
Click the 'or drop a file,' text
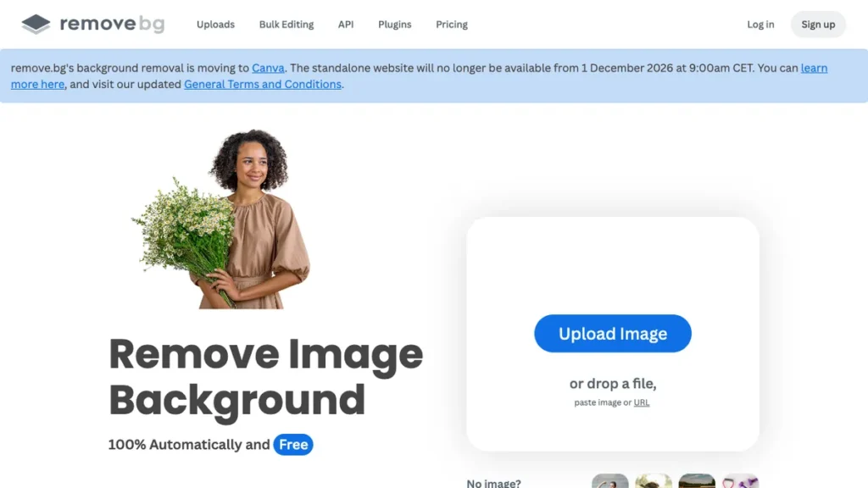(612, 384)
